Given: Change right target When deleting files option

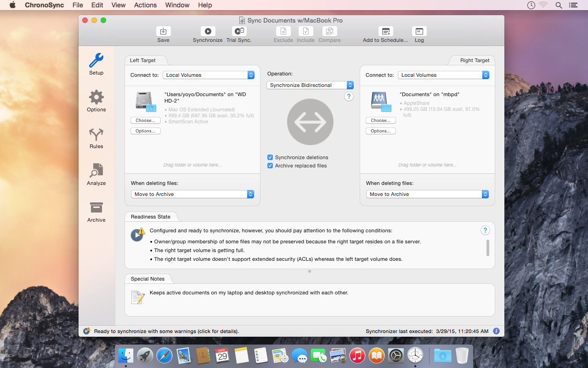Looking at the screenshot, I should (427, 194).
